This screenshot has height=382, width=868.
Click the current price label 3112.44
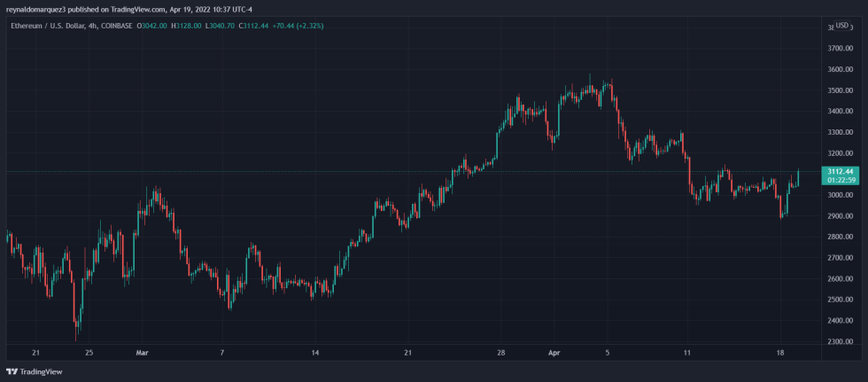pyautogui.click(x=839, y=171)
